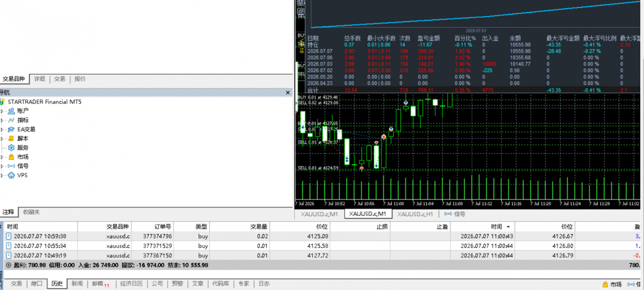Click the VPS cloud icon
644x290 pixels.
tap(11, 175)
